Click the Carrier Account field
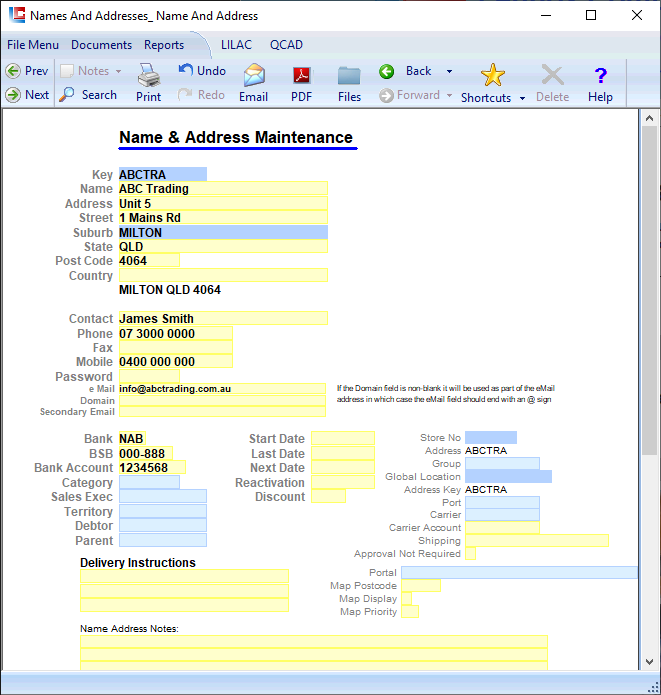 click(x=503, y=528)
